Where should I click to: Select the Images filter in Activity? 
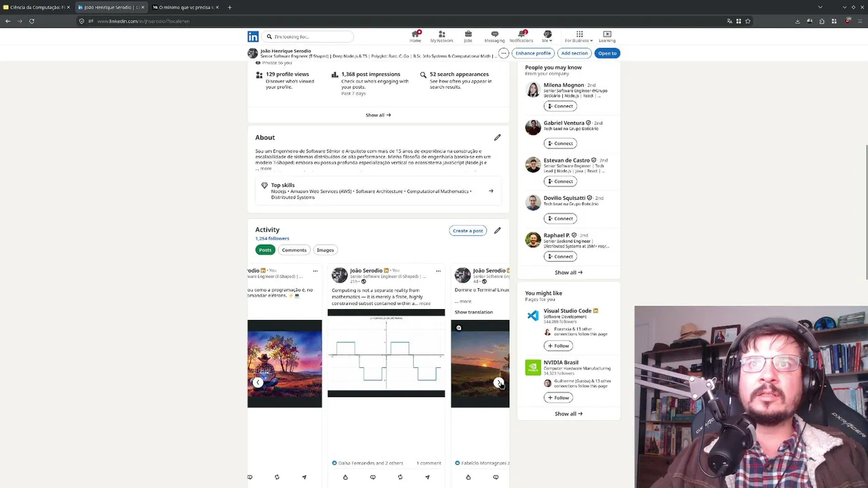point(325,250)
